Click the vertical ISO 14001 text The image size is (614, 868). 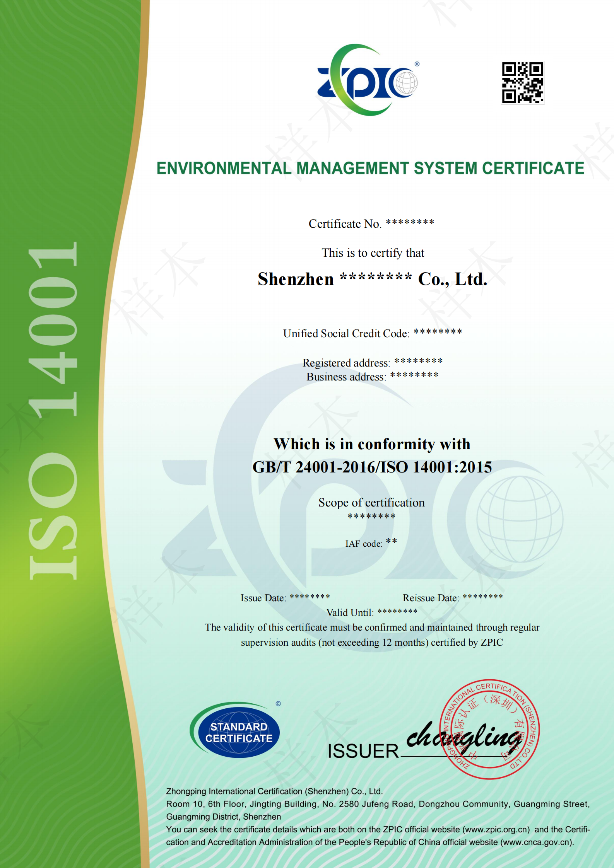[53, 411]
